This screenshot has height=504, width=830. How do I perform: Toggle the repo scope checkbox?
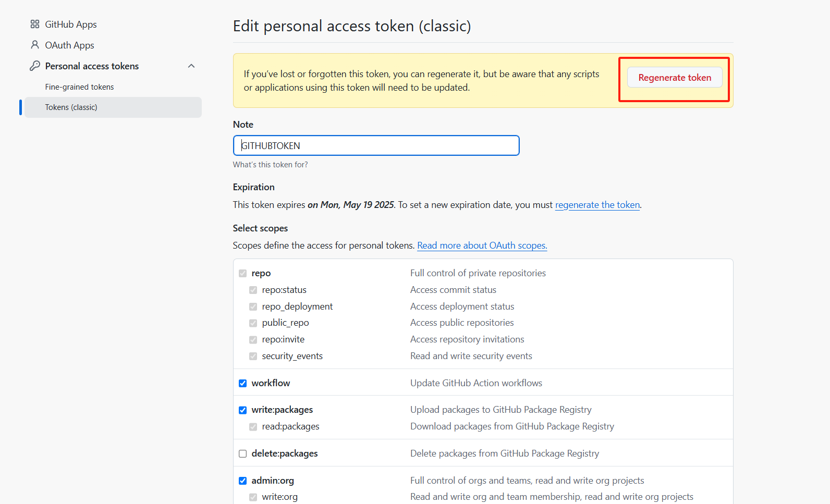pyautogui.click(x=242, y=274)
